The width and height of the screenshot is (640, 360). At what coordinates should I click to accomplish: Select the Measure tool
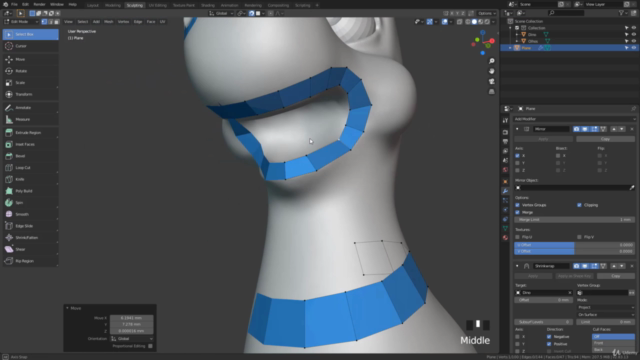(x=31, y=119)
